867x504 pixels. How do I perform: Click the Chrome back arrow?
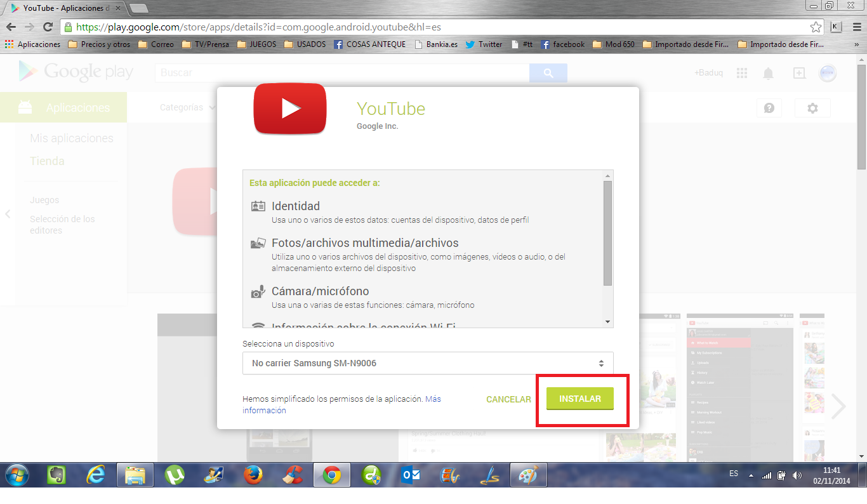click(11, 27)
